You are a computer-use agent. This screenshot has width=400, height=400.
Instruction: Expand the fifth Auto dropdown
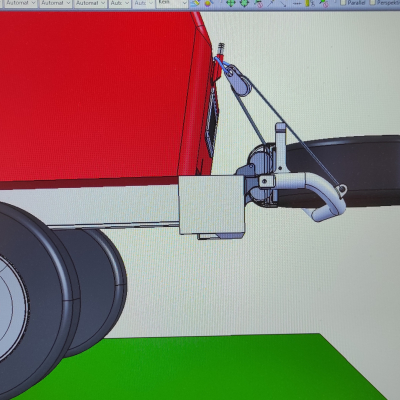pos(143,3)
